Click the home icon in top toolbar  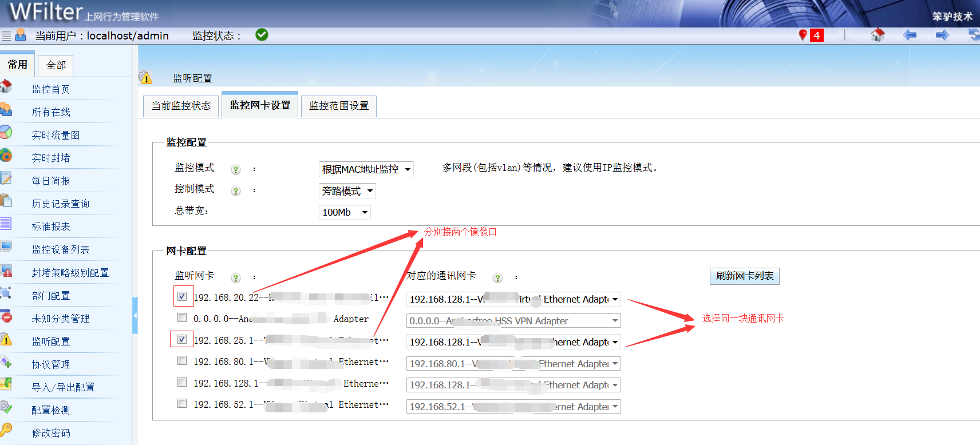(878, 35)
